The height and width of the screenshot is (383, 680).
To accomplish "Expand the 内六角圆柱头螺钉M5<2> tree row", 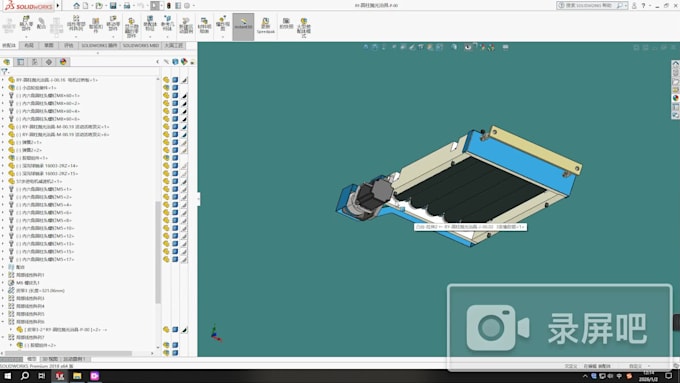I will (x=3, y=197).
